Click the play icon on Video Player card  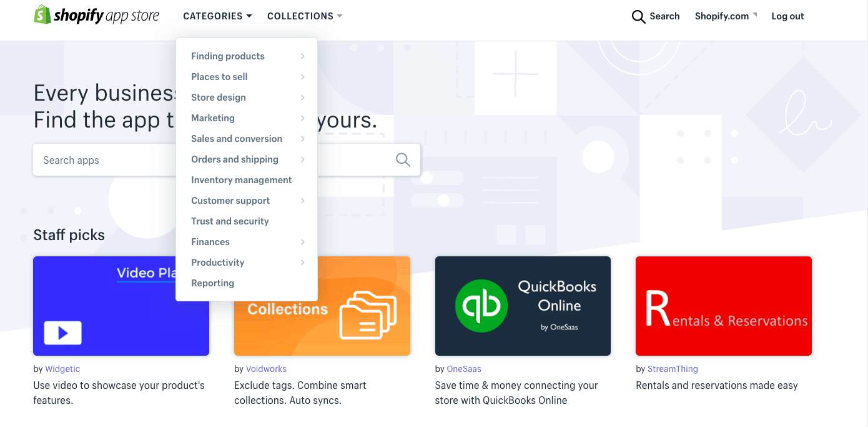point(62,333)
